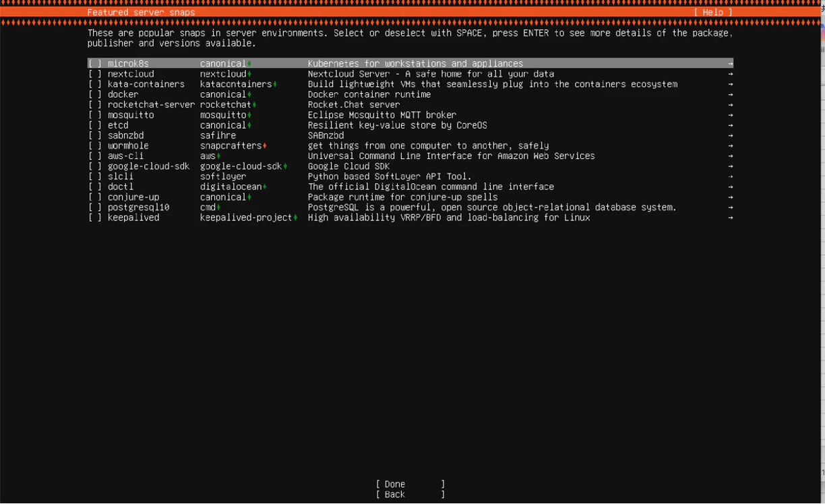Viewport: 825px width, 504px height.
Task: Click verified star beside cmd publisher
Action: [x=218, y=208]
